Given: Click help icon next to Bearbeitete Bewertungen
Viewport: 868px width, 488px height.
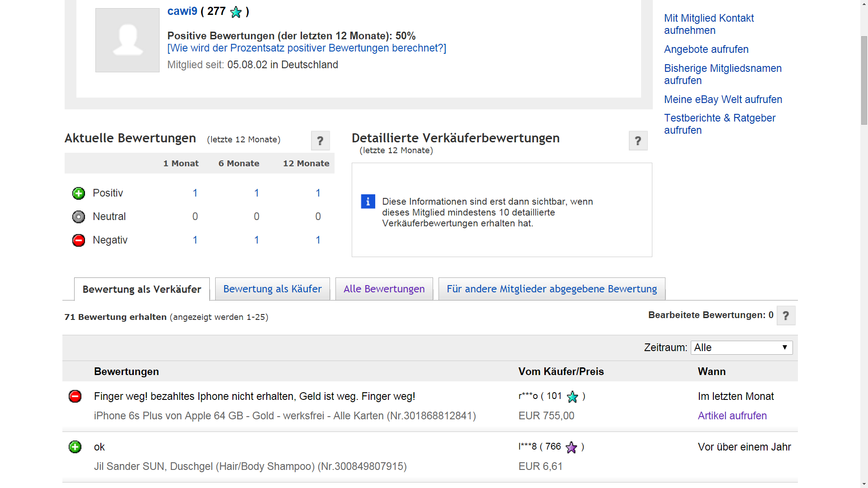Looking at the screenshot, I should point(786,316).
